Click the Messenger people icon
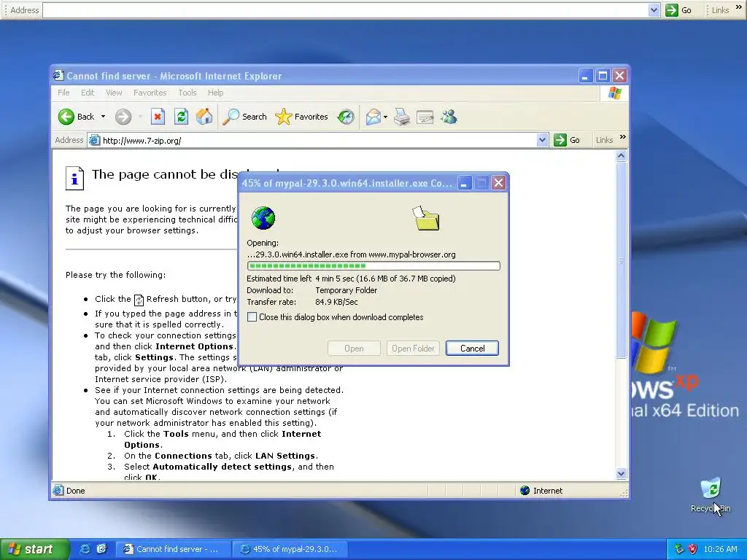 (x=449, y=117)
